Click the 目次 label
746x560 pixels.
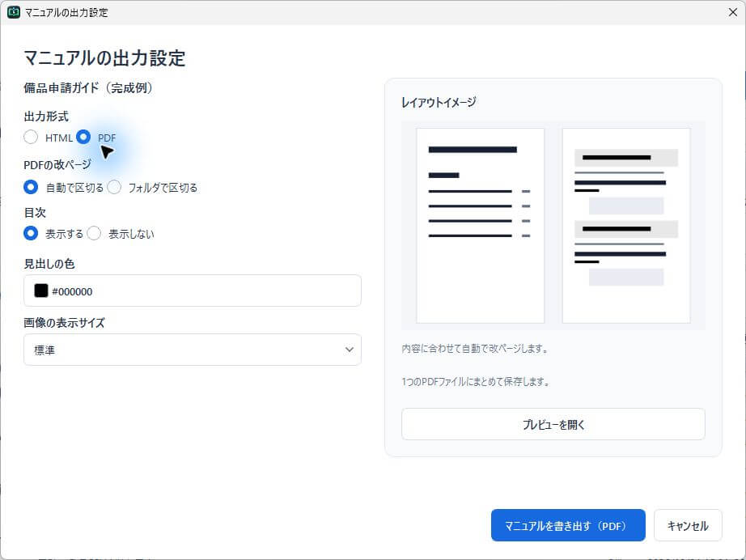(x=35, y=212)
